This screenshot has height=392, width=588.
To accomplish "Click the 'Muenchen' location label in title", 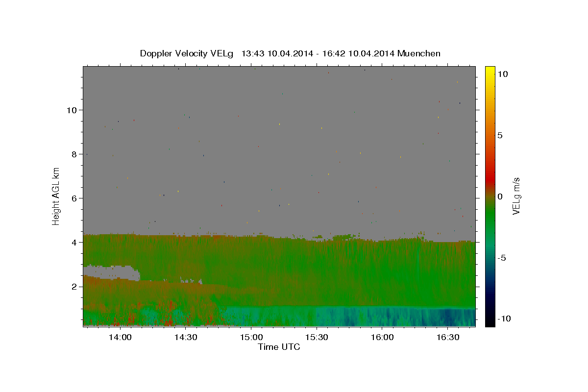I will tap(419, 53).
